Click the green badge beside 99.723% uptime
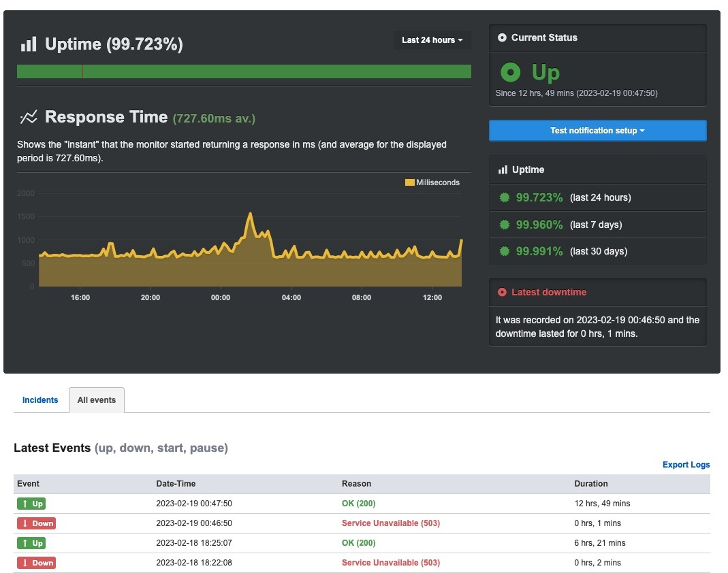The width and height of the screenshot is (728, 573). (x=505, y=198)
